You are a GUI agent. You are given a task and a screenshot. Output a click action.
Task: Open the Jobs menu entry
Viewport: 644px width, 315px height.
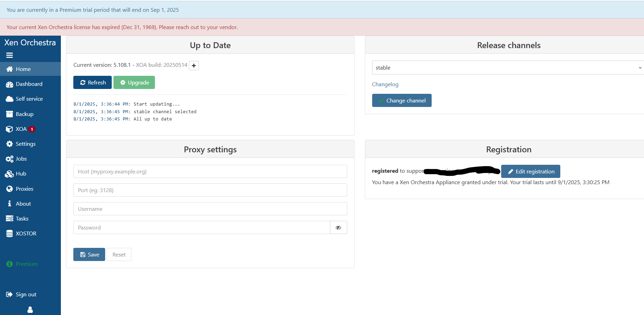pos(30,159)
